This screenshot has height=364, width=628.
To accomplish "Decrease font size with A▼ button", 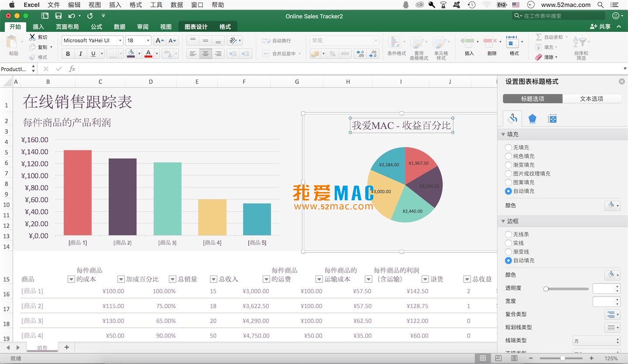I will click(173, 41).
